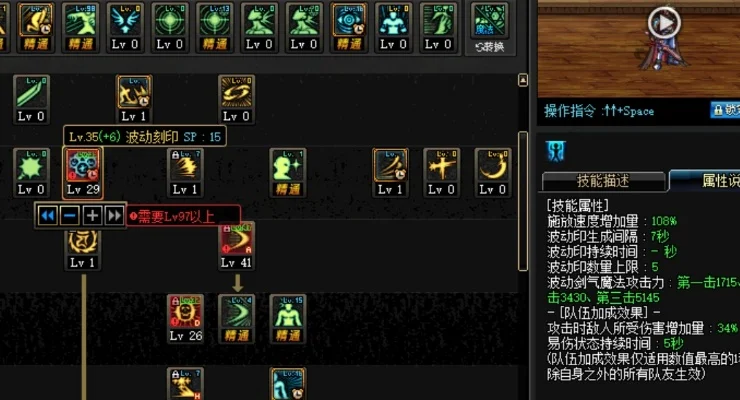Maximize skill level with double right arrows

click(115, 216)
